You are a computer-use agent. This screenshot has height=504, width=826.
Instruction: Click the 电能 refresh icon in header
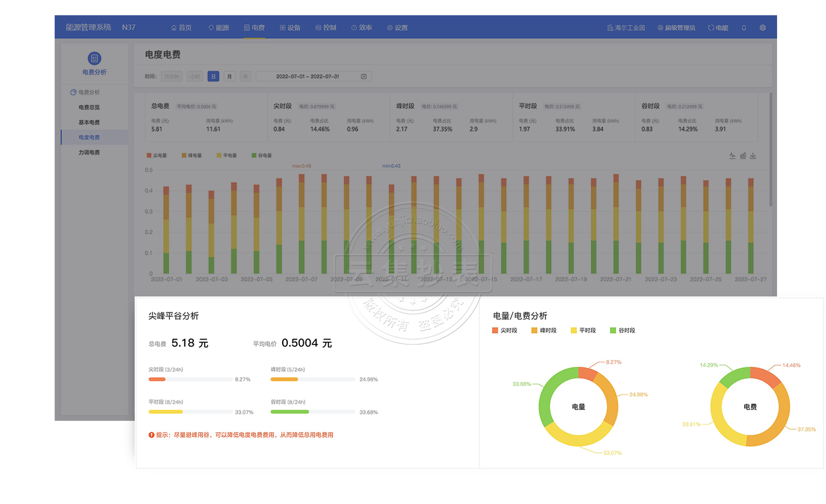point(711,28)
